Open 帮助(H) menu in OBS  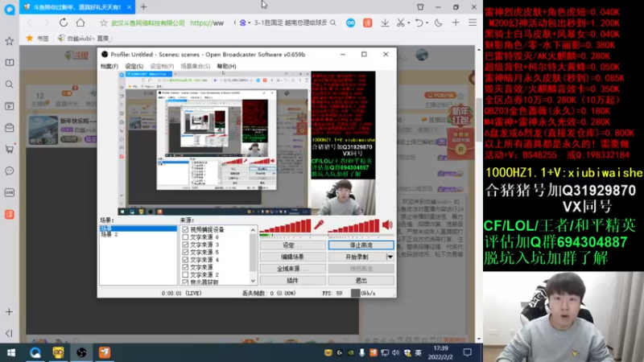click(x=226, y=66)
